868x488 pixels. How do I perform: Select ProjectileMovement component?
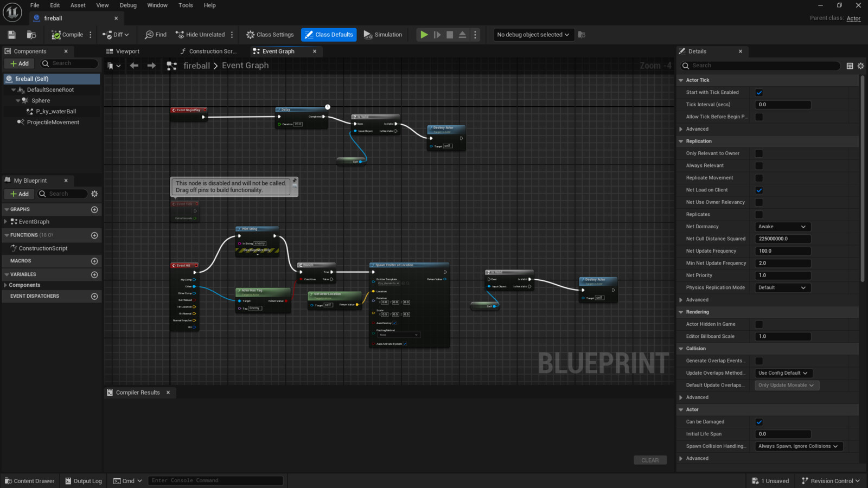[x=53, y=123]
